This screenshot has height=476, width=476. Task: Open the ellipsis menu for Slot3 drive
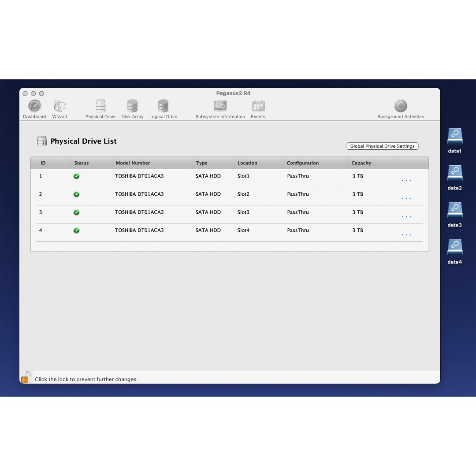point(406,217)
